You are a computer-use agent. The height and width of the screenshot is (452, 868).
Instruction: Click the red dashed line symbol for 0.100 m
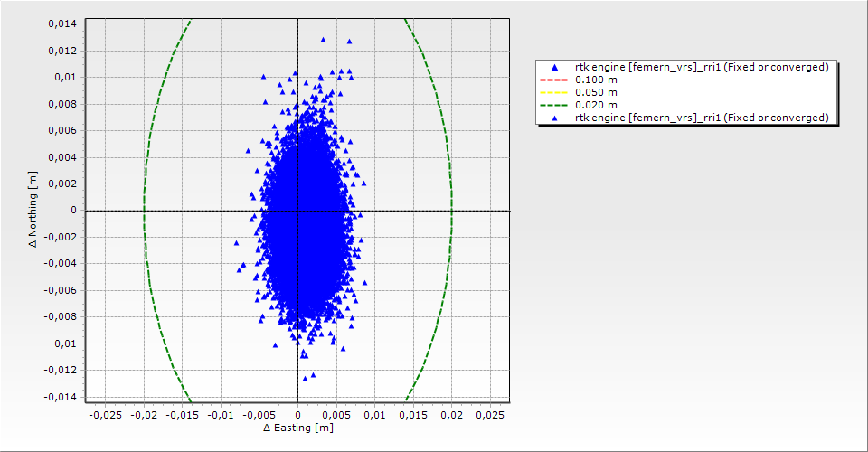pos(554,80)
